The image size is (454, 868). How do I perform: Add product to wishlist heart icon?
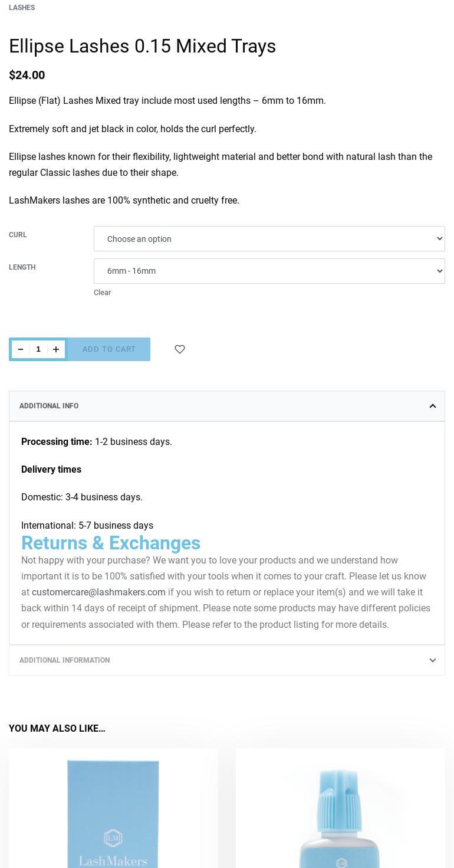(180, 349)
